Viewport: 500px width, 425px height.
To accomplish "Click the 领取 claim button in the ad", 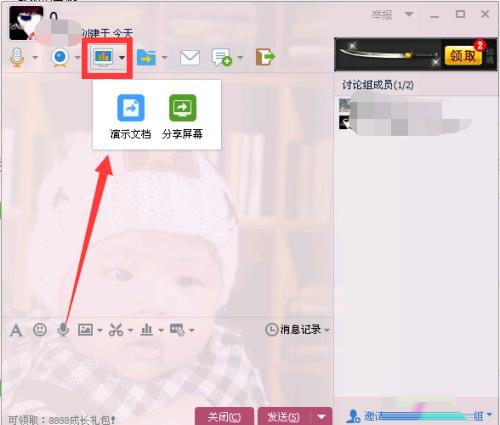I will click(463, 55).
